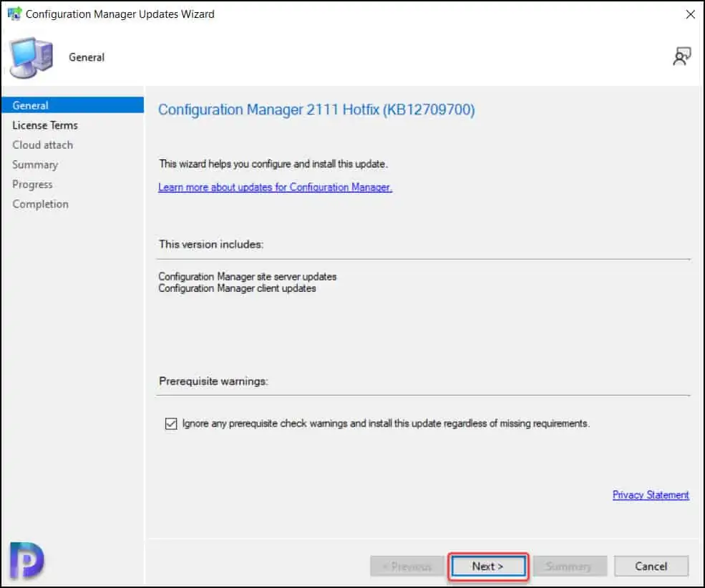Go to the Cloud attach step
Image resolution: width=705 pixels, height=588 pixels.
tap(43, 145)
